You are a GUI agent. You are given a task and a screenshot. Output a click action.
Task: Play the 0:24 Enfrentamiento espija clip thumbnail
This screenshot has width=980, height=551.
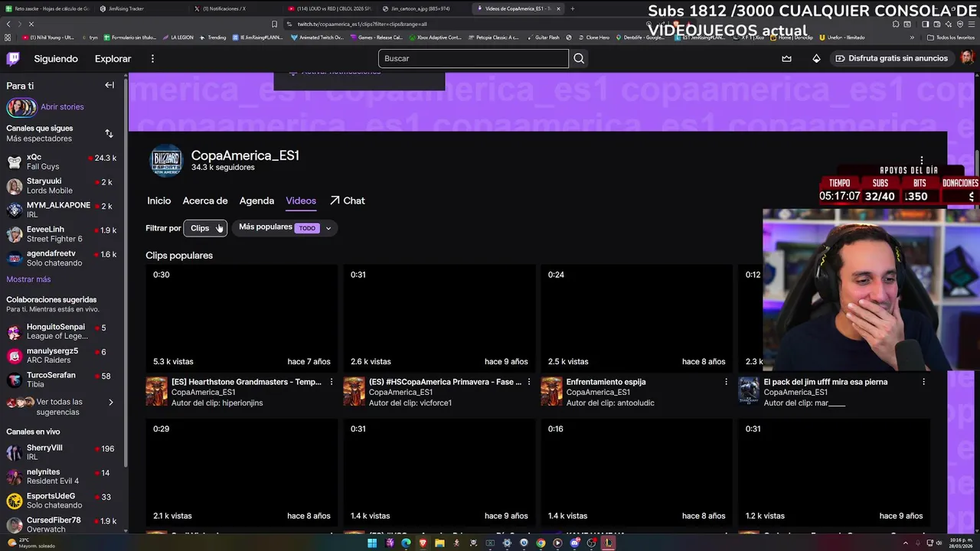tap(636, 318)
